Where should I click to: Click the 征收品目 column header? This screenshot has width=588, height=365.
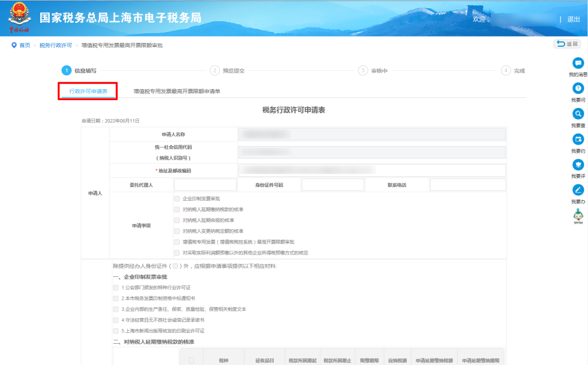click(x=265, y=361)
